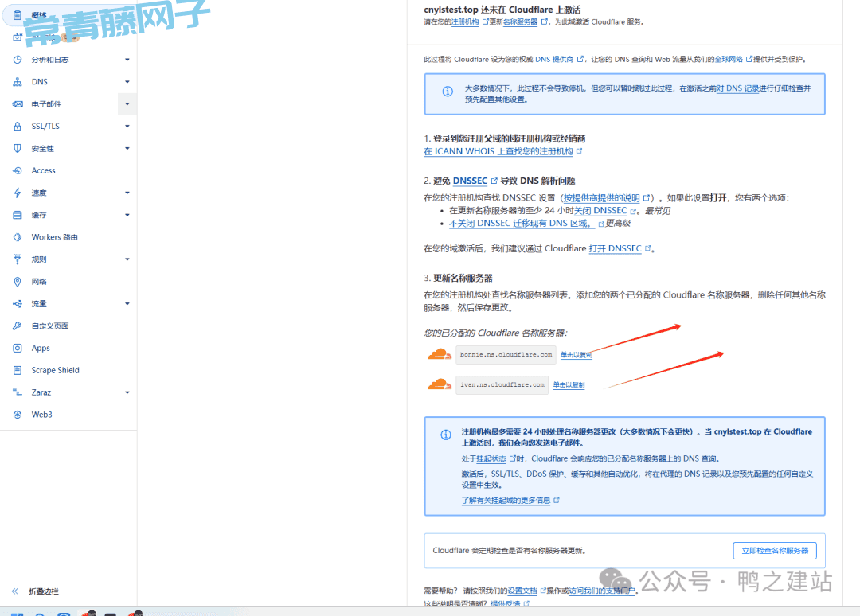Click the Workers routes diamond icon
Image resolution: width=860 pixels, height=616 pixels.
pyautogui.click(x=18, y=237)
